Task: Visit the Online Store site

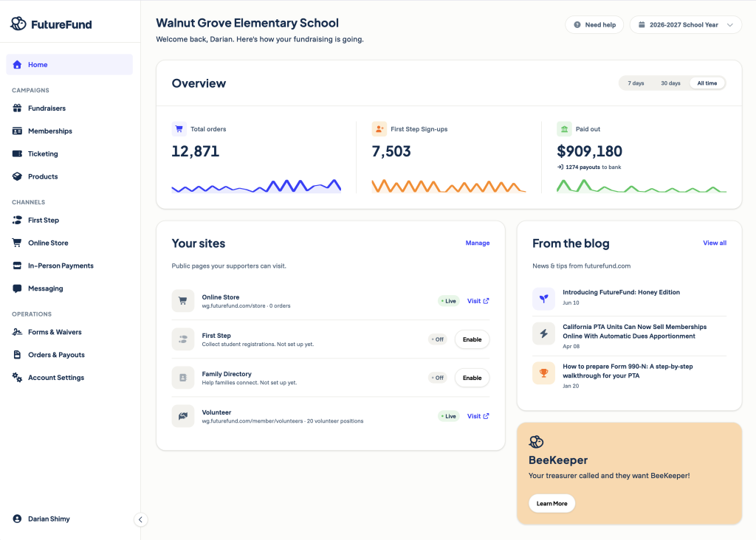Action: [x=478, y=301]
